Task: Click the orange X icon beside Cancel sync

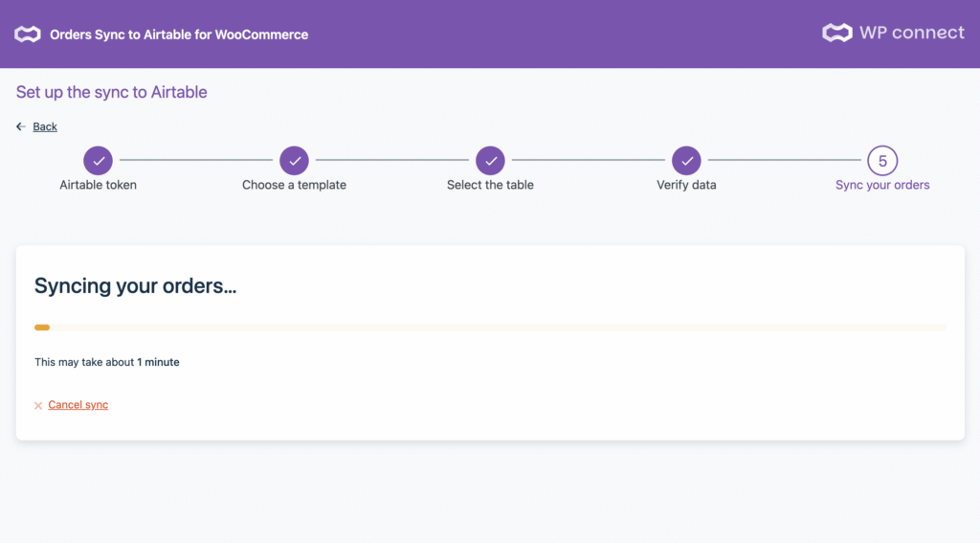Action: [x=38, y=406]
